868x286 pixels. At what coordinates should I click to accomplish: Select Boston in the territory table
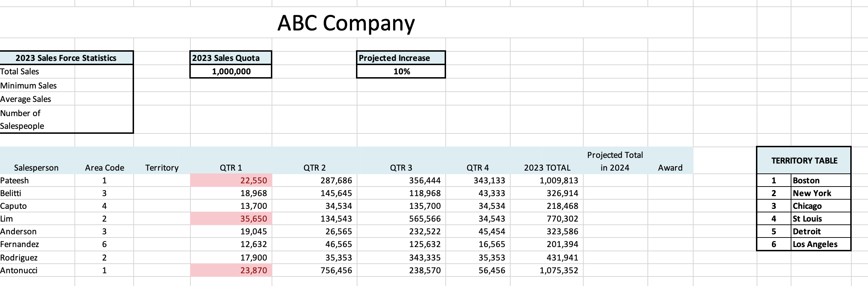(x=821, y=181)
